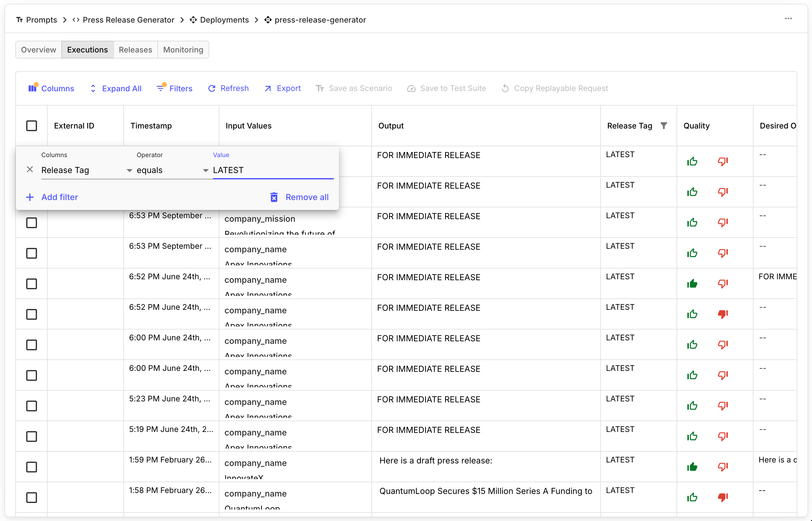
Task: Click the Expand All arrows icon
Action: pos(93,88)
